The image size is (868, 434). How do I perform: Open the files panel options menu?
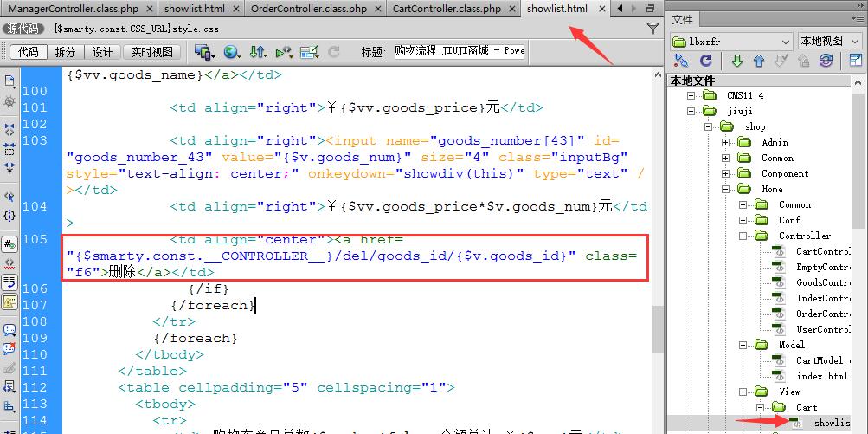click(x=858, y=19)
